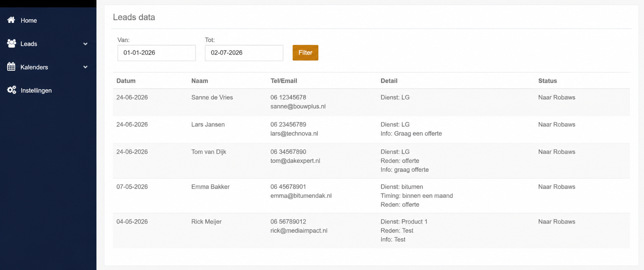The image size is (644, 270).
Task: Select the name Tom van Dijk
Action: coord(209,152)
